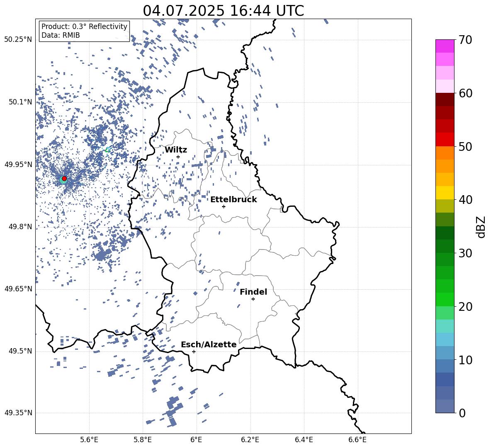The image size is (491, 448).
Task: Click the 49.5°N latitude label
Action: pyautogui.click(x=20, y=351)
